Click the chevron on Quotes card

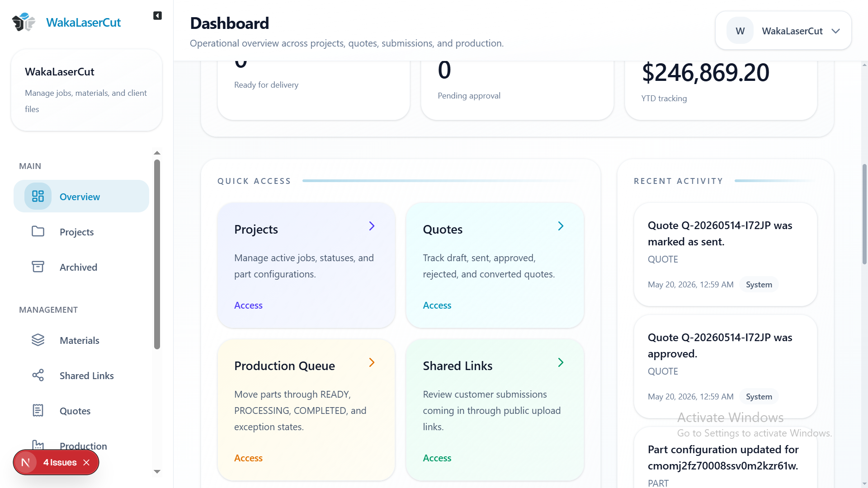pyautogui.click(x=561, y=226)
